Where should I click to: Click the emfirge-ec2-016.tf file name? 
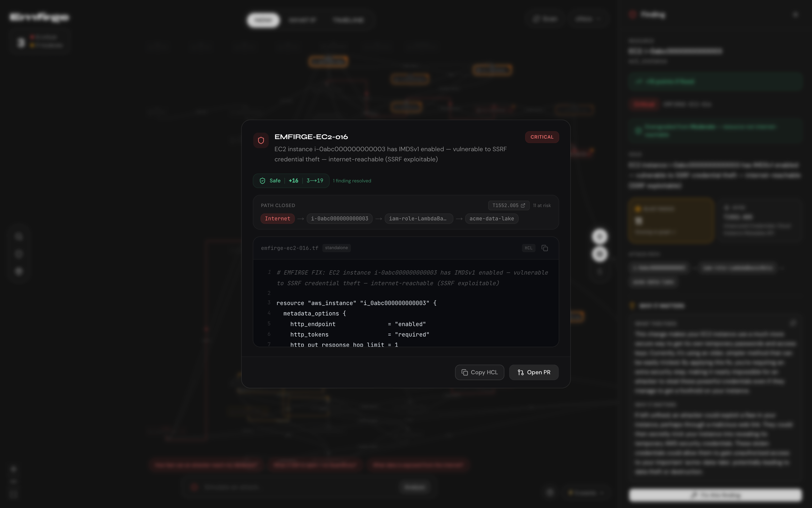290,248
